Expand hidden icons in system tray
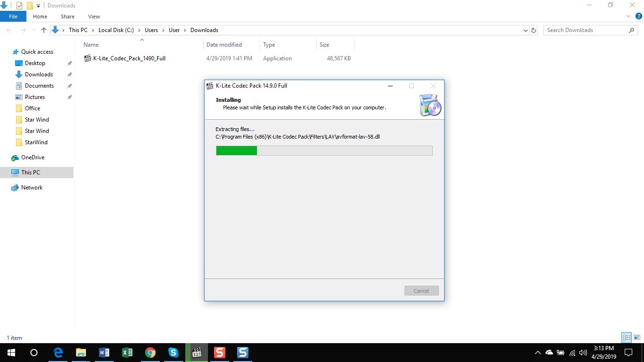Image resolution: width=644 pixels, height=362 pixels. tap(537, 352)
